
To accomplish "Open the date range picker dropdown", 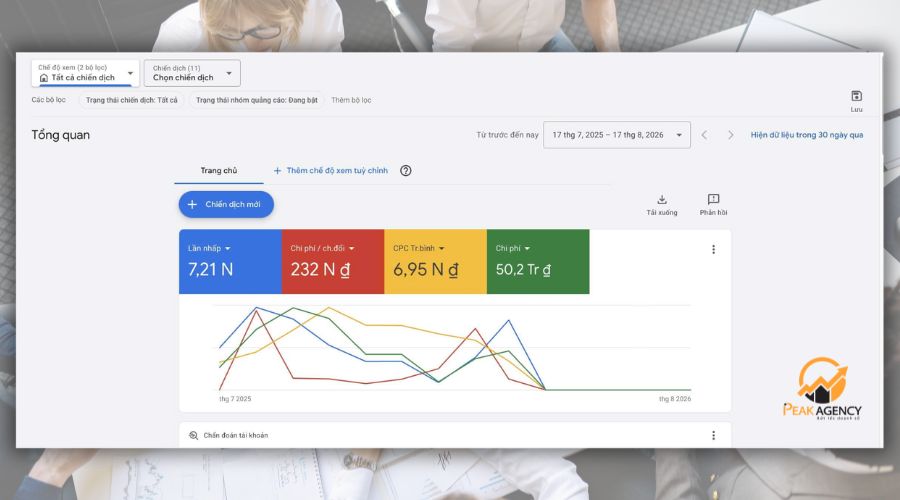I will pyautogui.click(x=617, y=135).
